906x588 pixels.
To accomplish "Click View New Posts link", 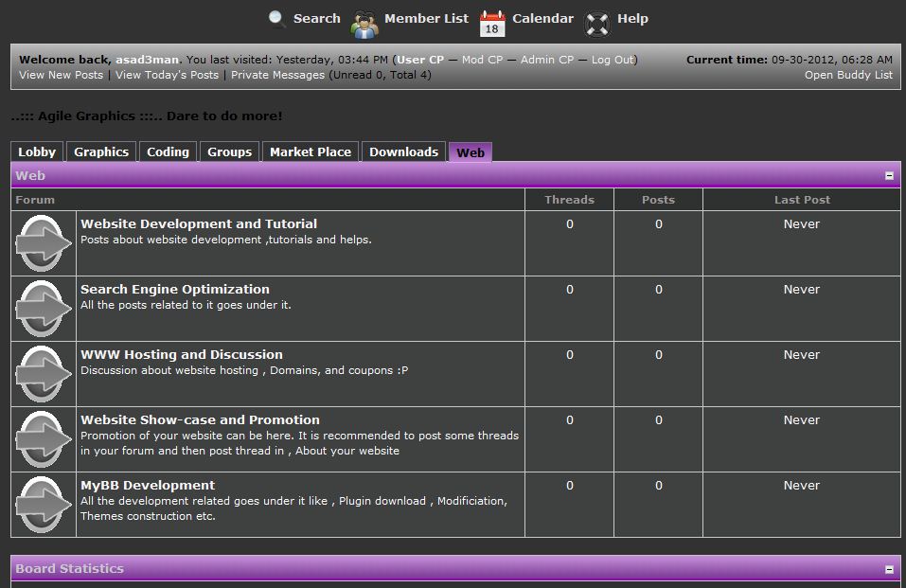I will (61, 75).
